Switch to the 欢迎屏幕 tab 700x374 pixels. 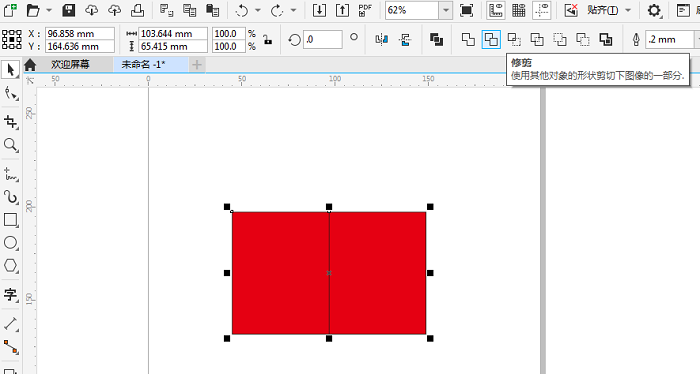click(x=70, y=65)
